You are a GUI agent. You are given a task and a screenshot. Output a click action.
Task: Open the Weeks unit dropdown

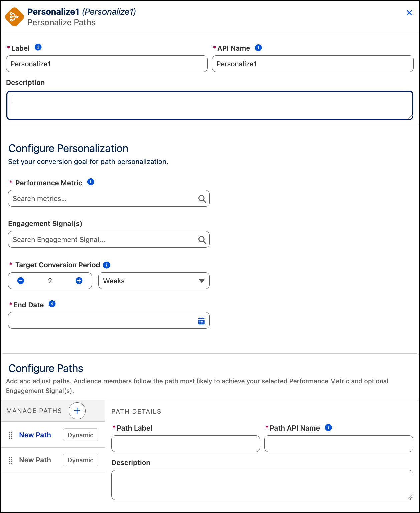pos(154,281)
